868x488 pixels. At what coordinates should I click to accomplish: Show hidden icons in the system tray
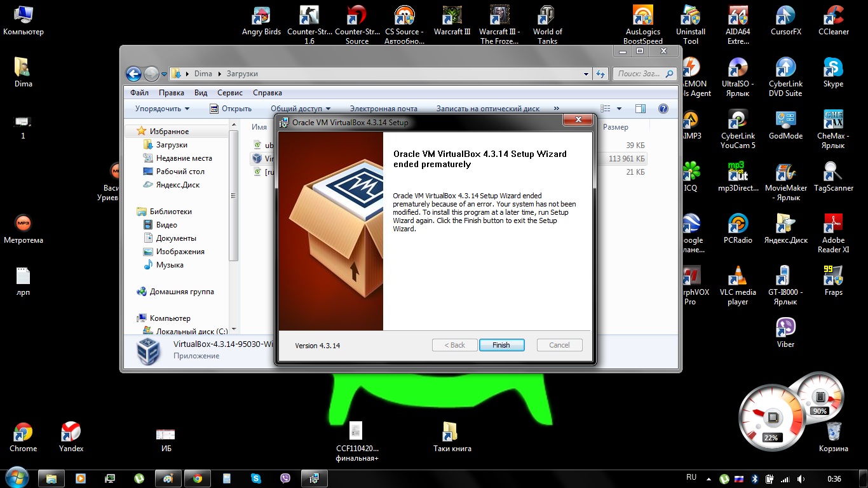pos(710,479)
